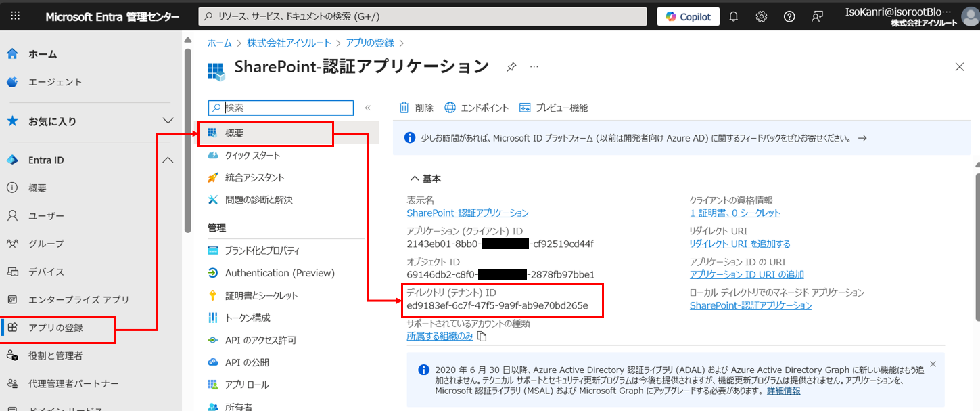Open the Copilot button
Image resolution: width=980 pixels, height=411 pixels.
coord(688,17)
